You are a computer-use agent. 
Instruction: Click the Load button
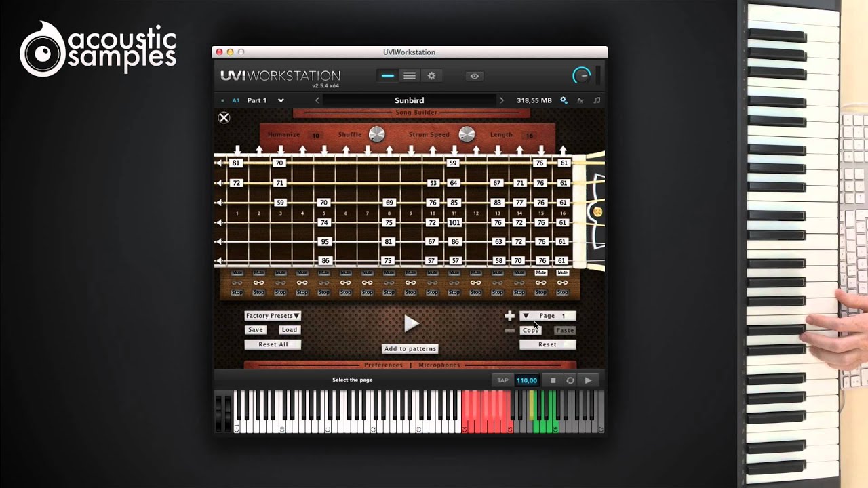point(290,330)
